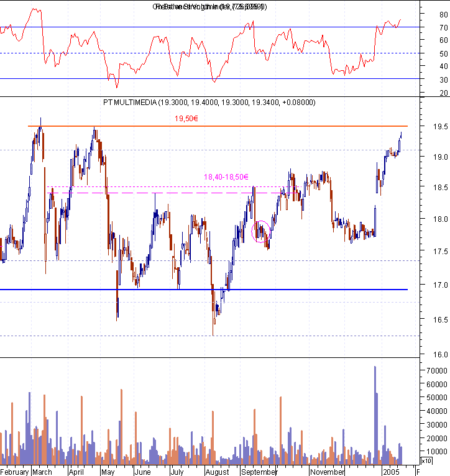Select the dotted magenta 18.50 line
The height and width of the screenshot is (476, 450).
point(174,186)
